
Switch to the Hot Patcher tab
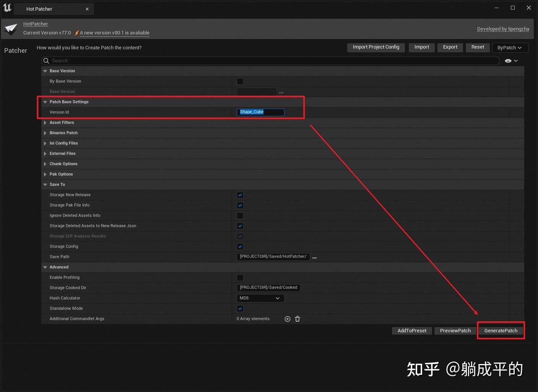(x=39, y=8)
